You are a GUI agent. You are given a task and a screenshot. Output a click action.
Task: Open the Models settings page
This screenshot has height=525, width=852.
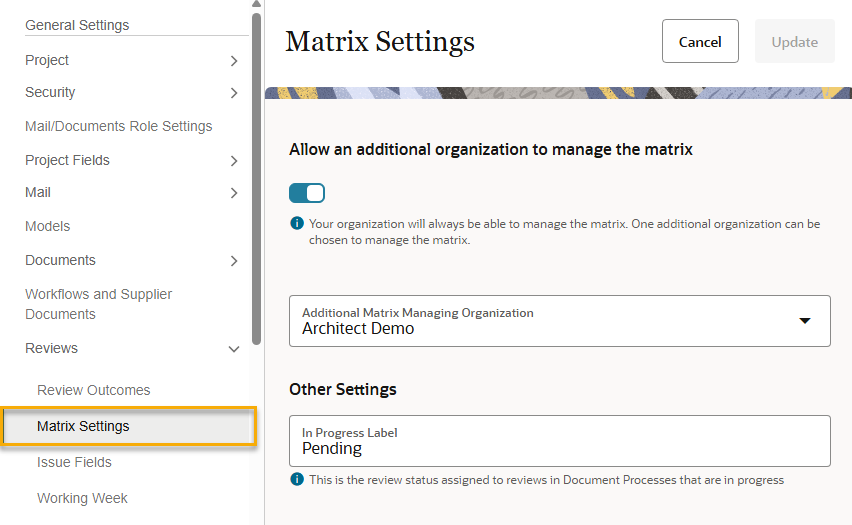click(47, 226)
